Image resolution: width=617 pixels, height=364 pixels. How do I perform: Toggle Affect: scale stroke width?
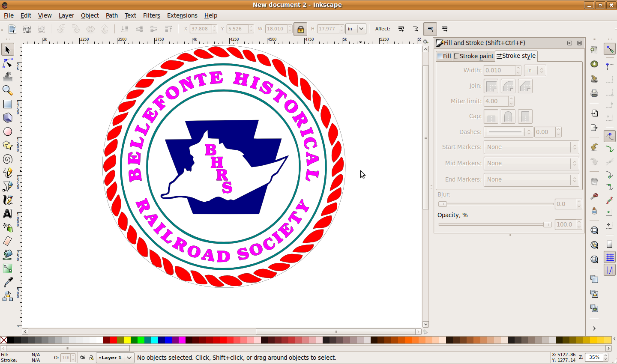click(x=401, y=29)
